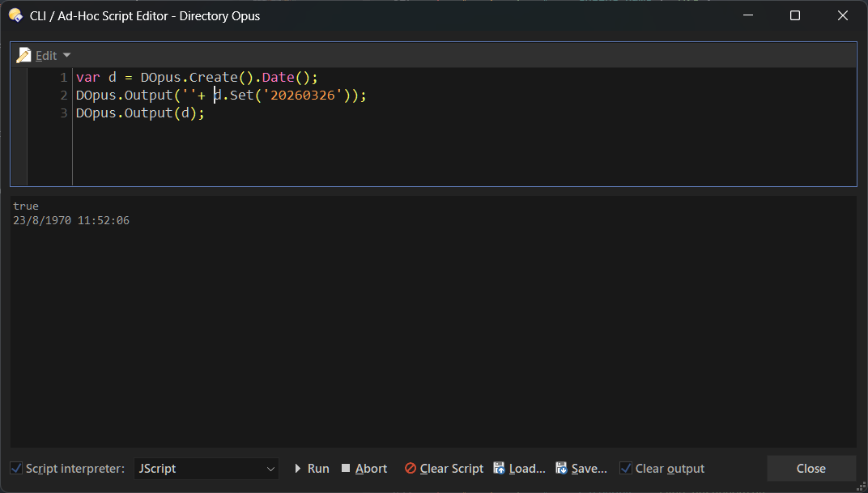Image resolution: width=868 pixels, height=493 pixels.
Task: Click the pencil icon beside Edit
Action: click(x=23, y=55)
